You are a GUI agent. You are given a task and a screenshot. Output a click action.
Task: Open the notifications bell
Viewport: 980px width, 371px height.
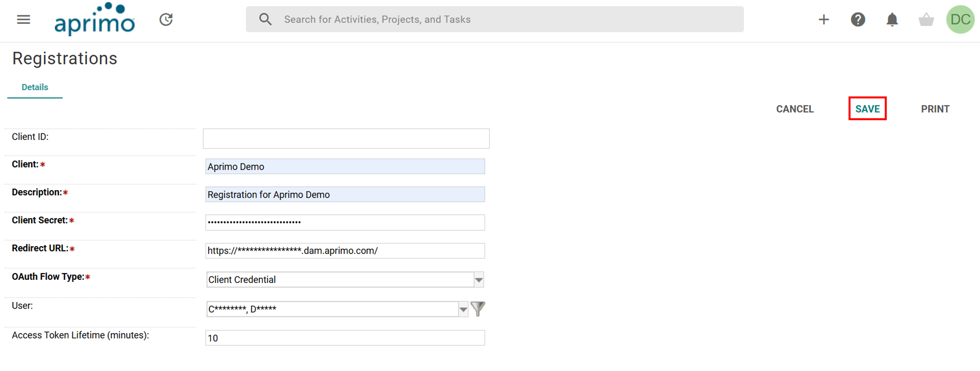click(x=892, y=19)
